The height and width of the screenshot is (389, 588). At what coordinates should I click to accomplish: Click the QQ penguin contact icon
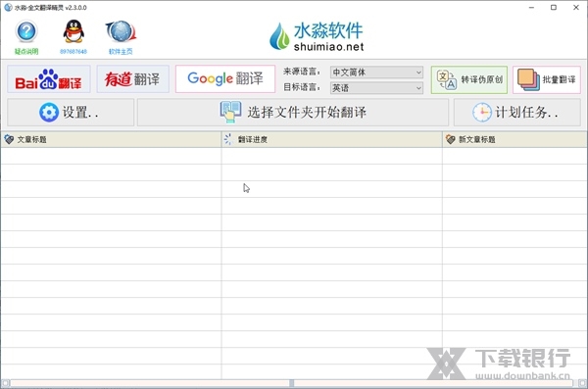pos(73,31)
